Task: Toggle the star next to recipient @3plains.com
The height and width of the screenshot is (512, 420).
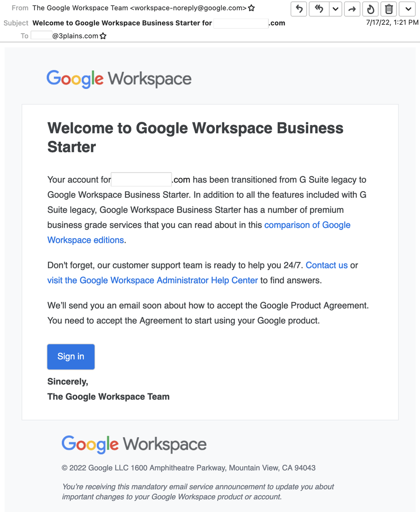Action: pyautogui.click(x=103, y=36)
